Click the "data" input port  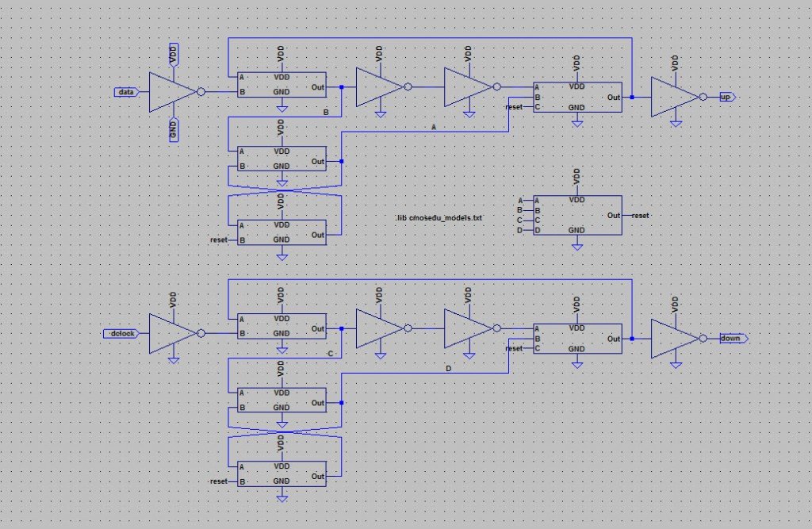[x=126, y=92]
